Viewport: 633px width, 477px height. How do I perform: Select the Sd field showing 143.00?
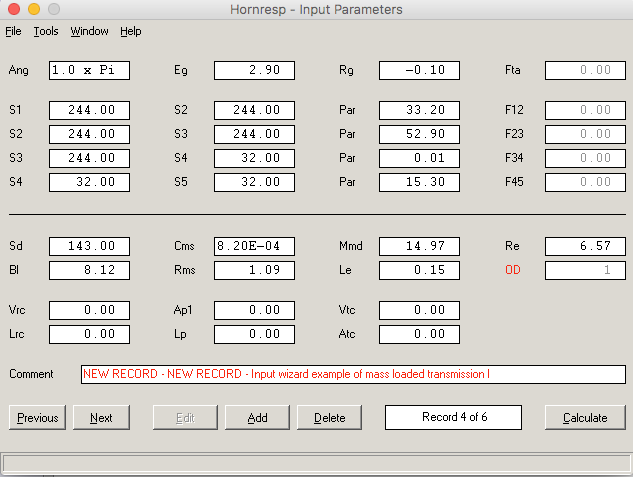[89, 246]
